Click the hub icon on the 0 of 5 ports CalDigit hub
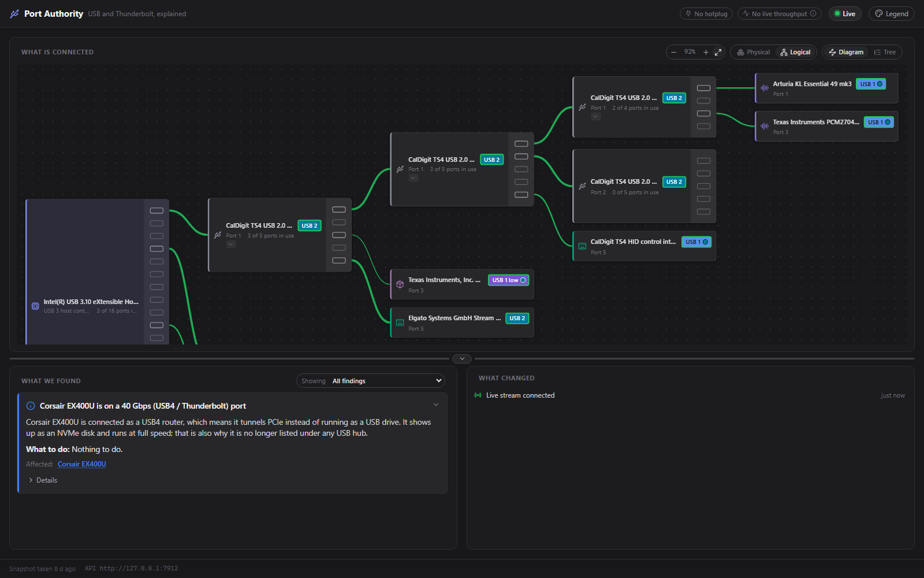Viewport: 924px width, 578px height. [582, 186]
